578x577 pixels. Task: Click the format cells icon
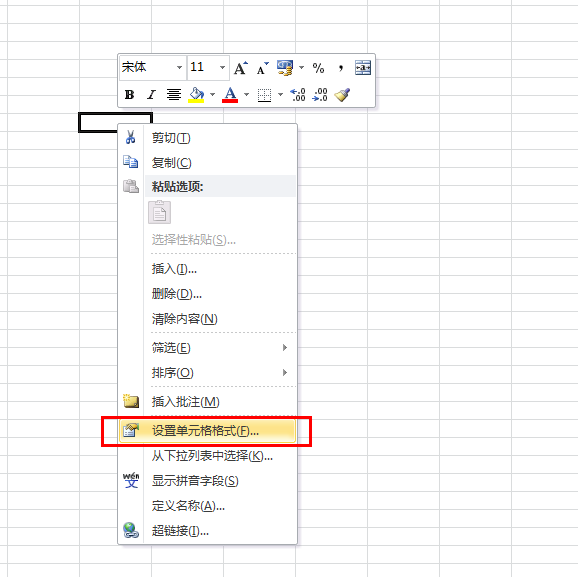(x=131, y=430)
